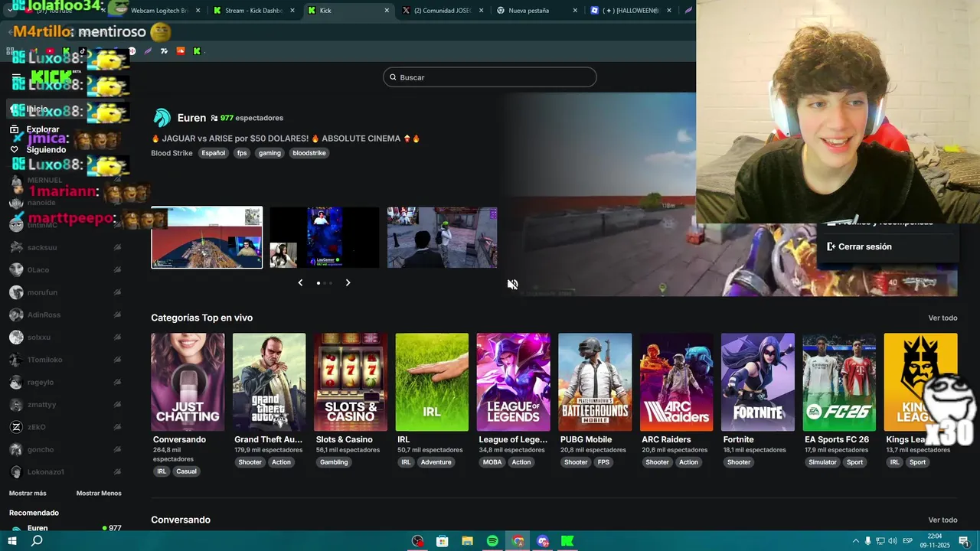The image size is (980, 551).
Task: Click the Gambling tag under Slots & Casino
Action: click(x=334, y=462)
